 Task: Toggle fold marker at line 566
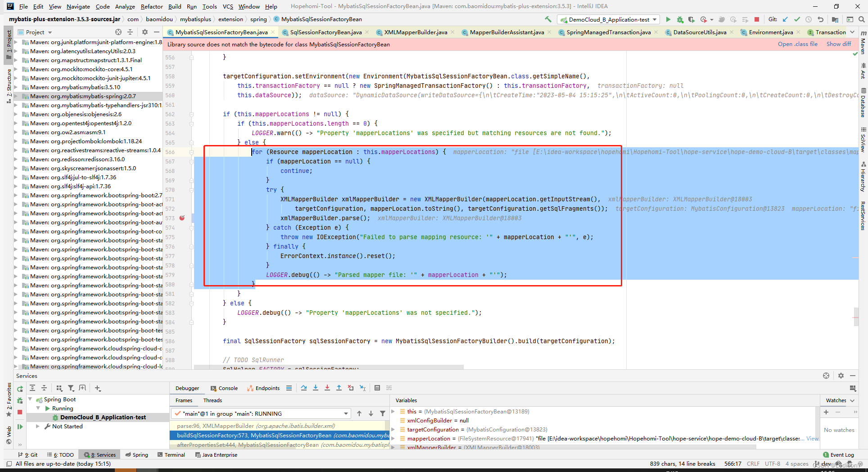coord(191,152)
